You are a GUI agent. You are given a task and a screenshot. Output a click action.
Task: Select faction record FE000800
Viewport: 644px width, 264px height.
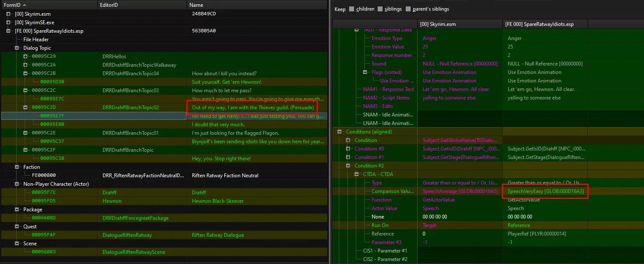[164, 176]
